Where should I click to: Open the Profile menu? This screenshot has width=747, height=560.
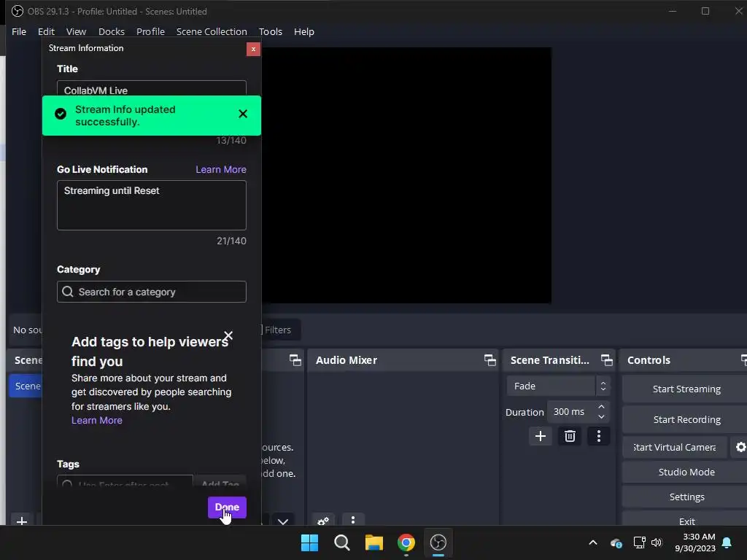pyautogui.click(x=150, y=31)
